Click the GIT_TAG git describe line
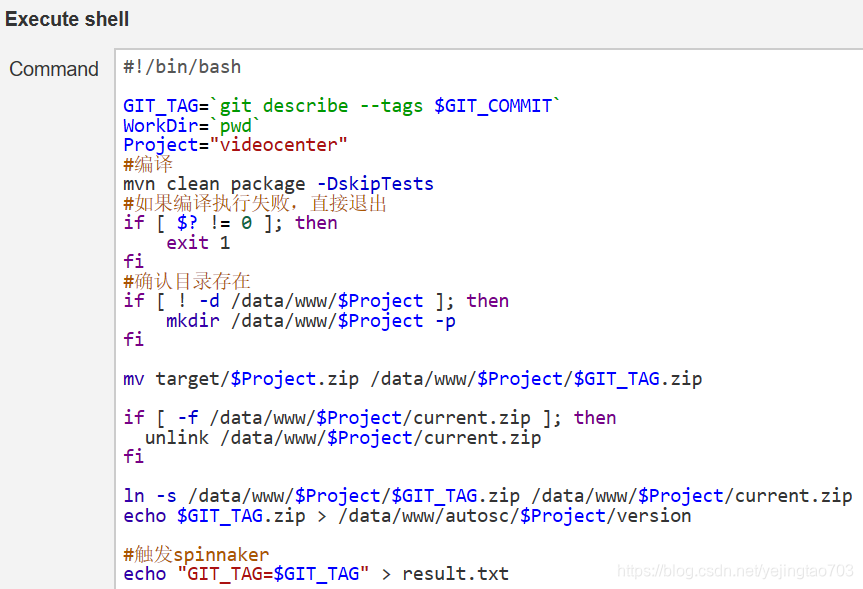The width and height of the screenshot is (863, 589). click(342, 106)
